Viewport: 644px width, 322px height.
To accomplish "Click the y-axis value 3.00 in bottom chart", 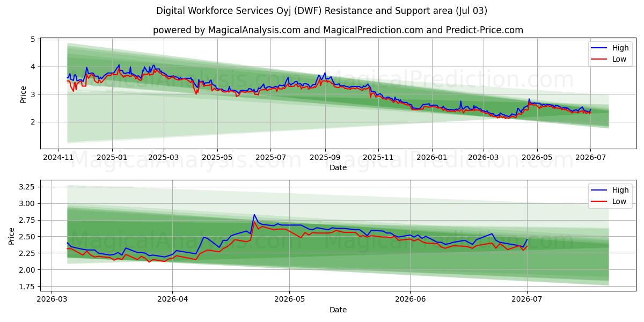I will [27, 203].
